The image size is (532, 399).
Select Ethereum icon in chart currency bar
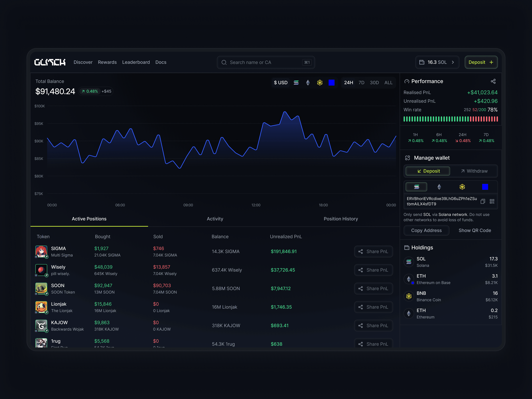pyautogui.click(x=308, y=83)
